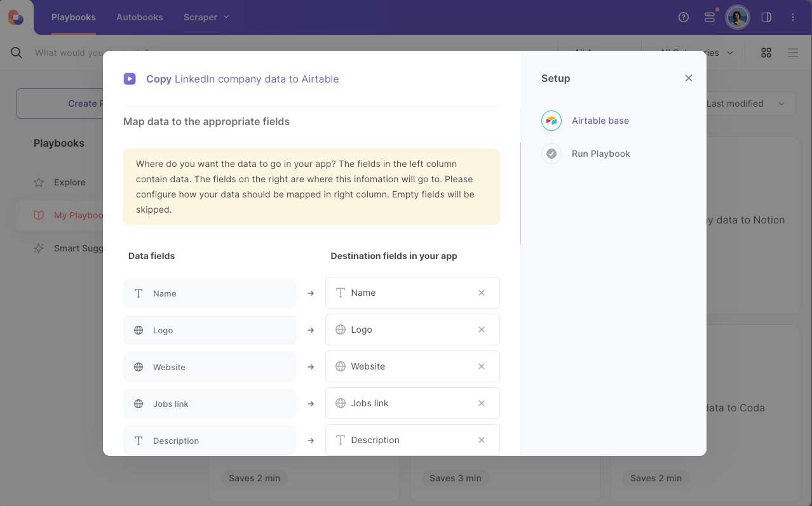This screenshot has height=506, width=812.
Task: Switch to the Playbooks tab
Action: [x=74, y=17]
